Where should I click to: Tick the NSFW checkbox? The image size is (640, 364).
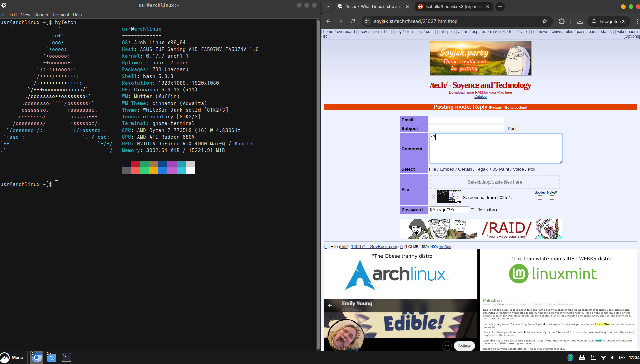pyautogui.click(x=552, y=198)
